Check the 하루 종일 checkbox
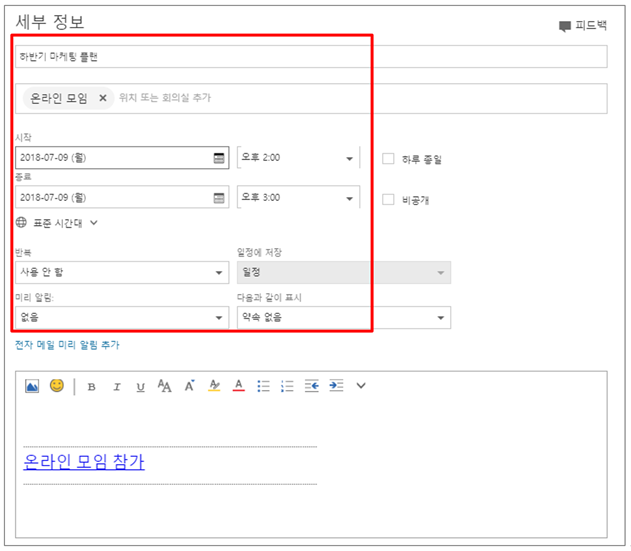Screen dimensions: 631x551 (x=389, y=158)
